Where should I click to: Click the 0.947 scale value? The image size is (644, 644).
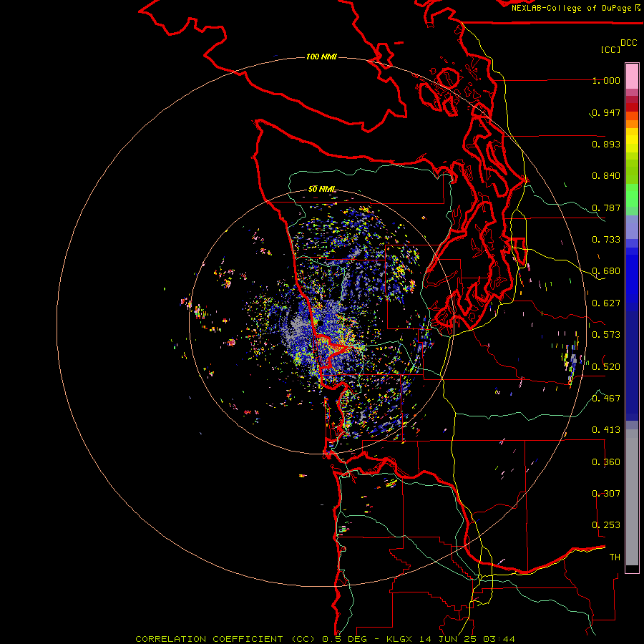(x=606, y=112)
